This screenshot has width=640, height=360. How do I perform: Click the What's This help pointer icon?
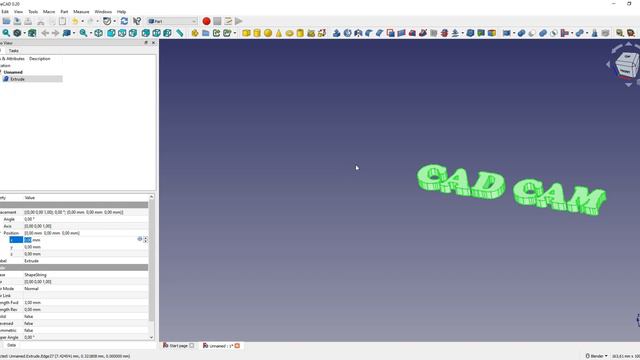click(x=137, y=21)
